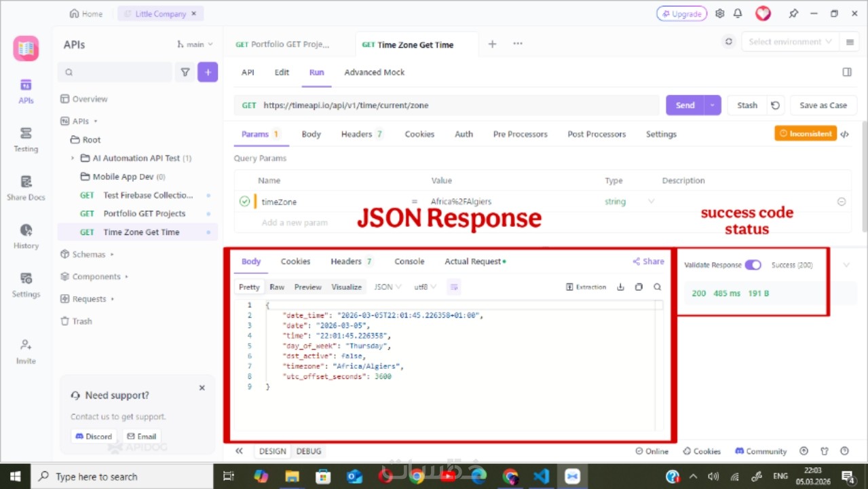Click the purple plus add button

pos(208,72)
